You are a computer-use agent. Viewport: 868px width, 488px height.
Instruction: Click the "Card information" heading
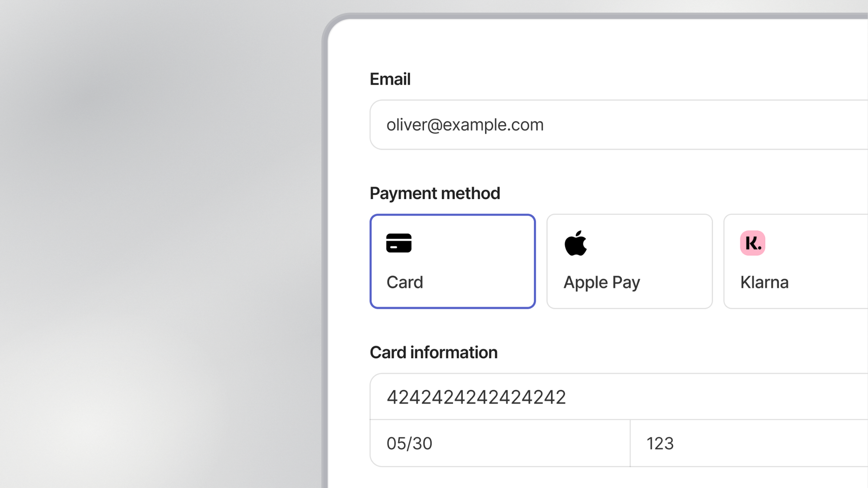433,353
